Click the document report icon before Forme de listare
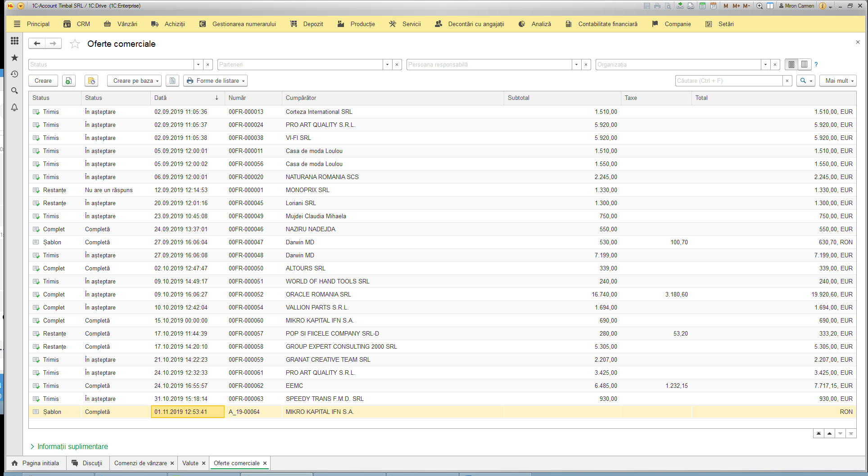The height and width of the screenshot is (476, 868). 172,81
